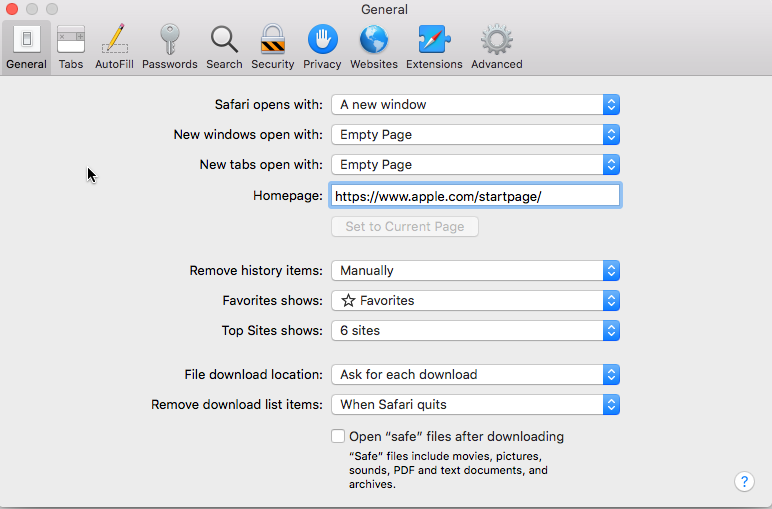Image resolution: width=772 pixels, height=509 pixels.
Task: Open the Extensions puzzle piece icon
Action: point(434,39)
